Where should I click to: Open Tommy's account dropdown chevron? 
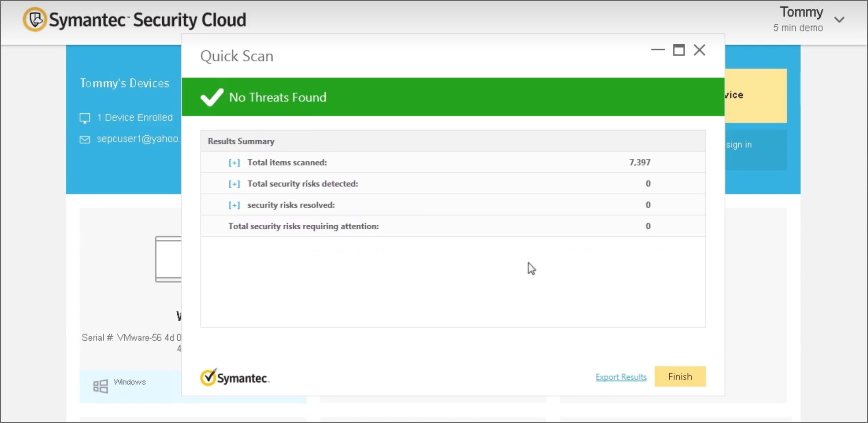coord(839,20)
